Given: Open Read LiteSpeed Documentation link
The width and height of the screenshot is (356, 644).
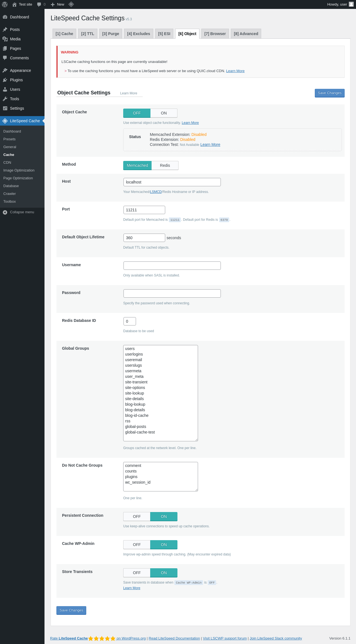Looking at the screenshot, I should [x=174, y=638].
